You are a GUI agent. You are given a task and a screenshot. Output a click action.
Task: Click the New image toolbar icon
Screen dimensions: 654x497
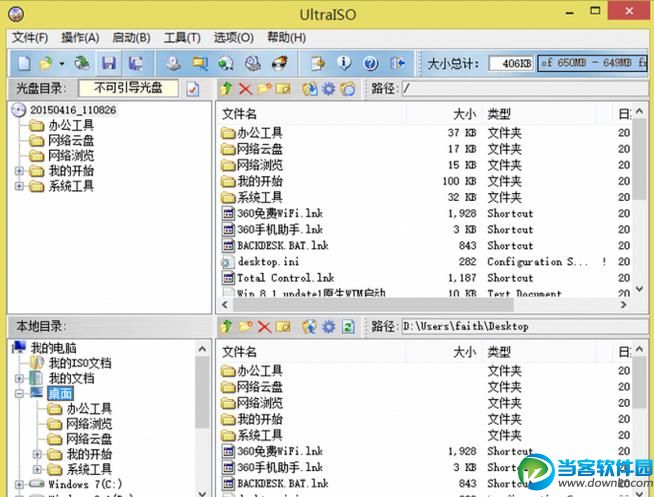[24, 63]
